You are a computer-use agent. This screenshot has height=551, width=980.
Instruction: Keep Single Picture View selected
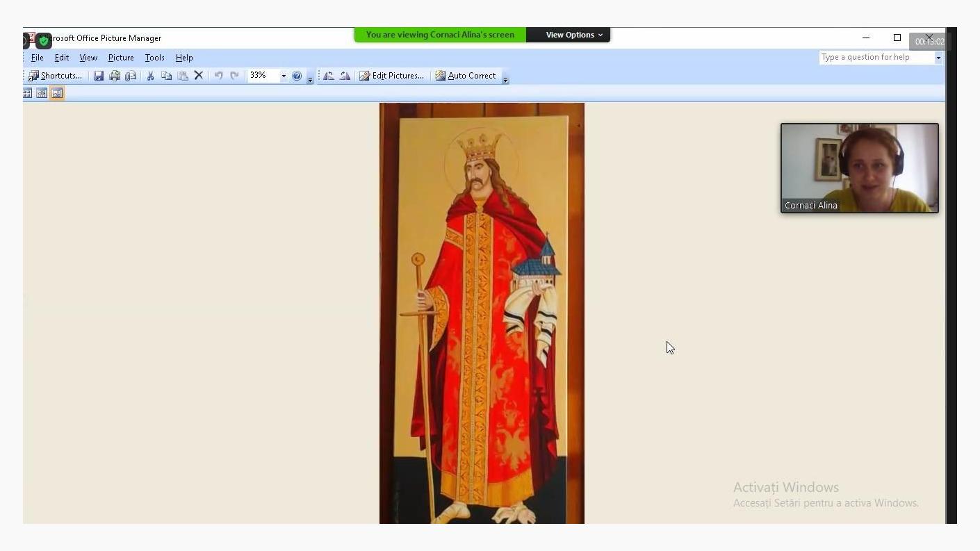[56, 92]
